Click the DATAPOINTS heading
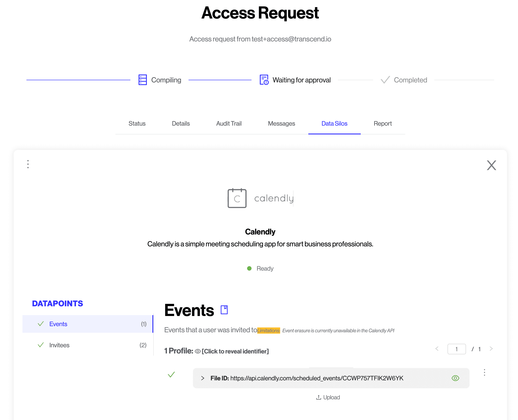Viewport: 518px width, 420px height. tap(57, 303)
